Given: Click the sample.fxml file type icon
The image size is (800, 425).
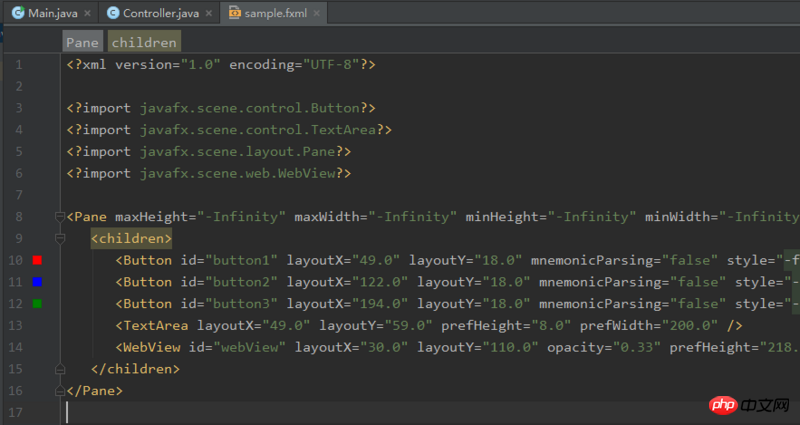Looking at the screenshot, I should click(235, 13).
